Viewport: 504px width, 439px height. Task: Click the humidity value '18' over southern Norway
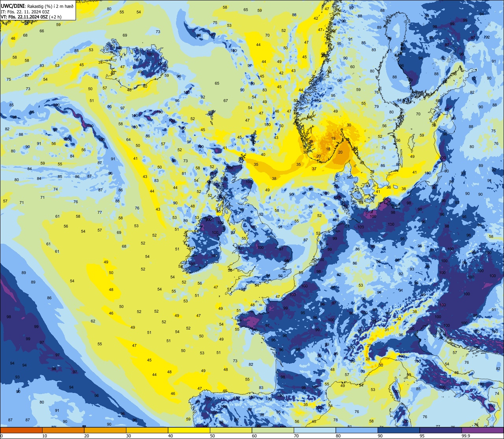[328, 149]
